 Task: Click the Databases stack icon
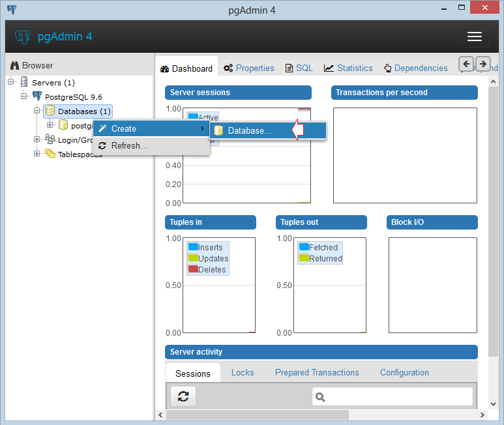50,111
